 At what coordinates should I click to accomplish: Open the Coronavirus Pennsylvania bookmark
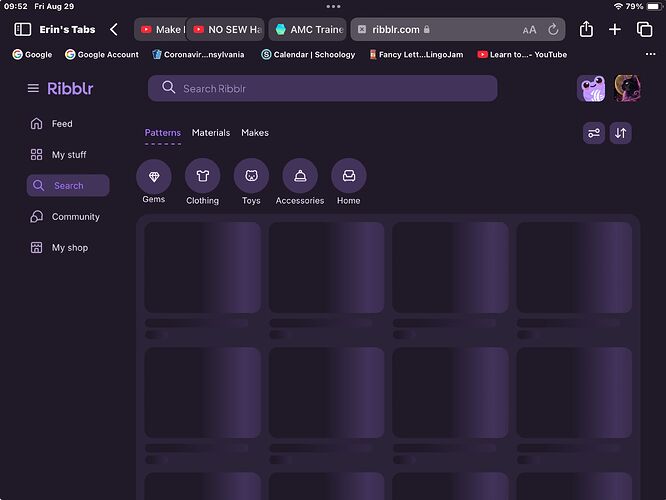198,54
